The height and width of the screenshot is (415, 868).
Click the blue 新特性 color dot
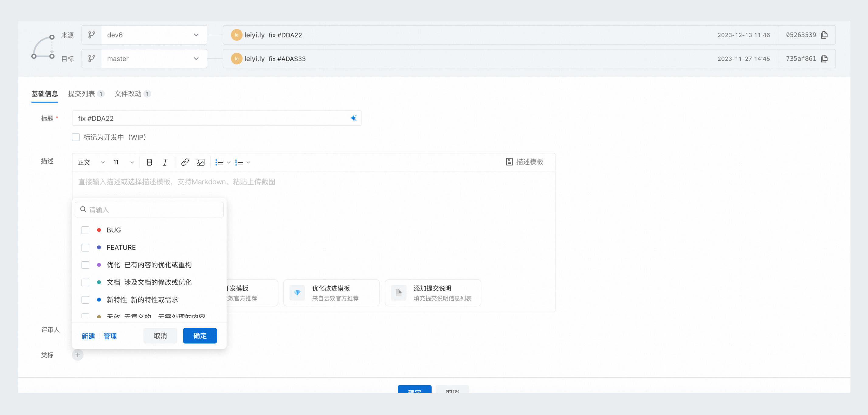(x=99, y=300)
